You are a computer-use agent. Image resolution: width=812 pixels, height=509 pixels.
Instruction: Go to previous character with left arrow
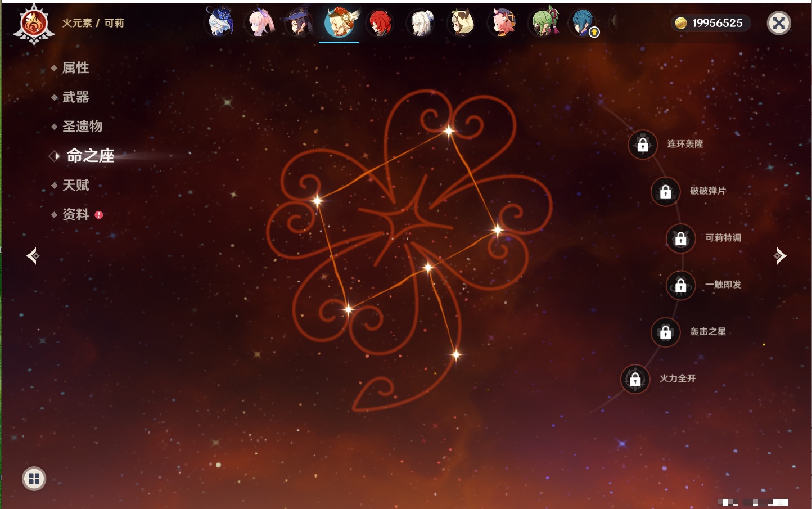pos(33,256)
